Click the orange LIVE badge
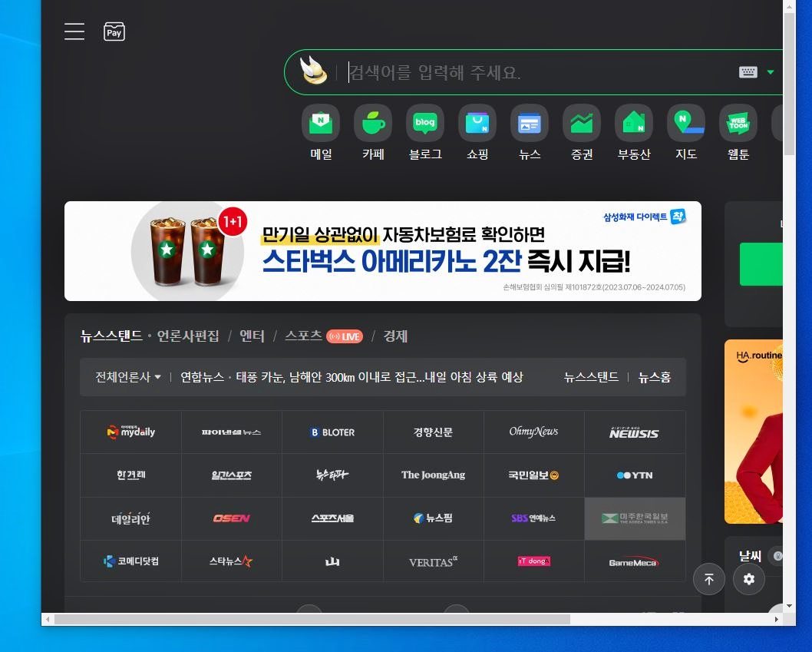This screenshot has height=652, width=812. tap(345, 336)
